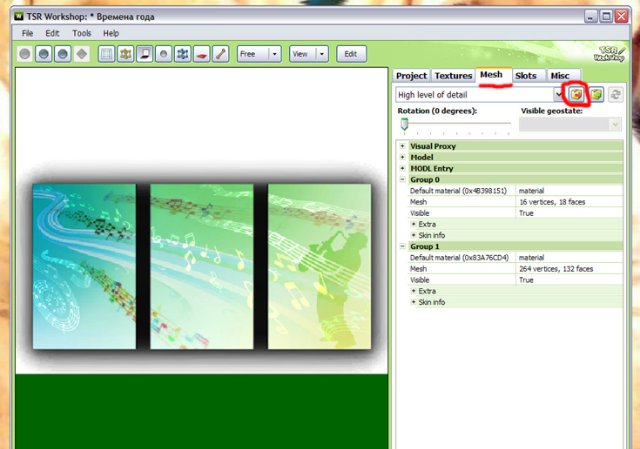
Task: Click the blue joints toolbar icon
Action: pos(182,54)
